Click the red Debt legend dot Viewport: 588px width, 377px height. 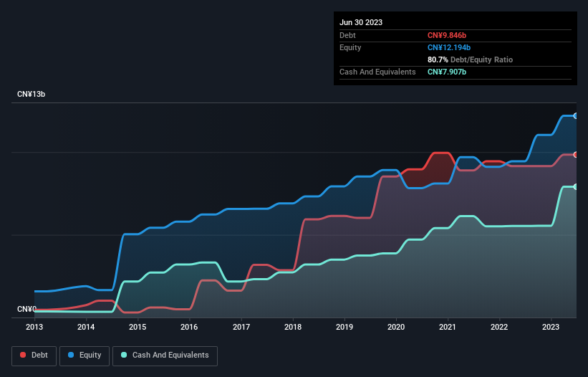coord(23,355)
